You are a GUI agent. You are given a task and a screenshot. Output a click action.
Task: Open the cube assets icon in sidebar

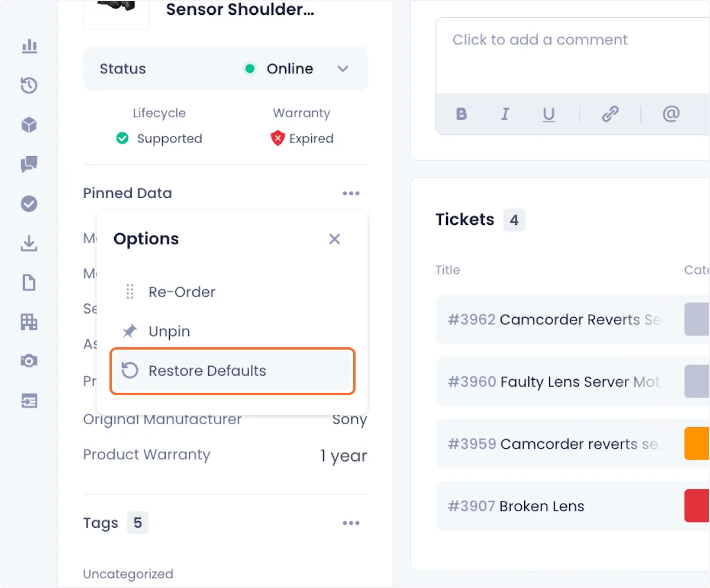[29, 125]
